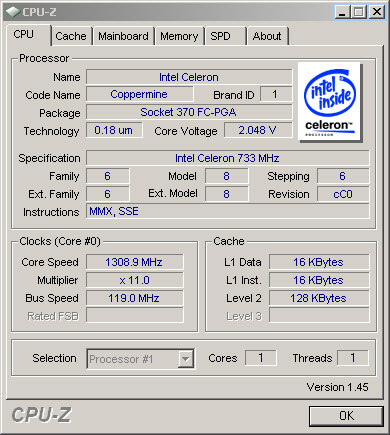
Task: Select the Memory tab
Action: pyautogui.click(x=179, y=36)
